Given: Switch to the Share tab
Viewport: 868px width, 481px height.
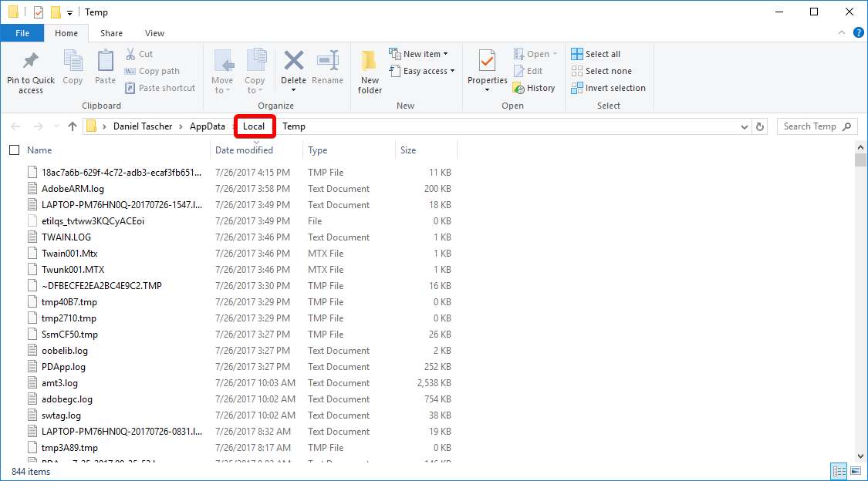Looking at the screenshot, I should [x=111, y=33].
